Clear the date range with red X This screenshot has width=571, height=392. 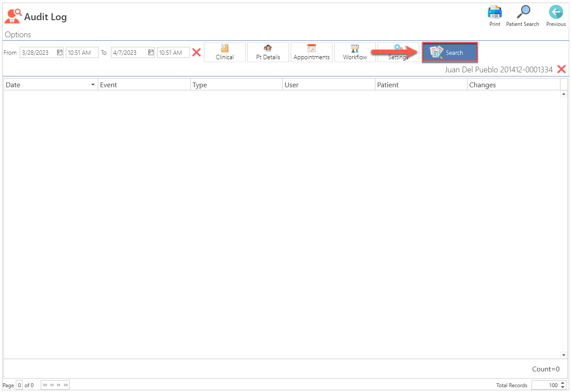tap(196, 53)
